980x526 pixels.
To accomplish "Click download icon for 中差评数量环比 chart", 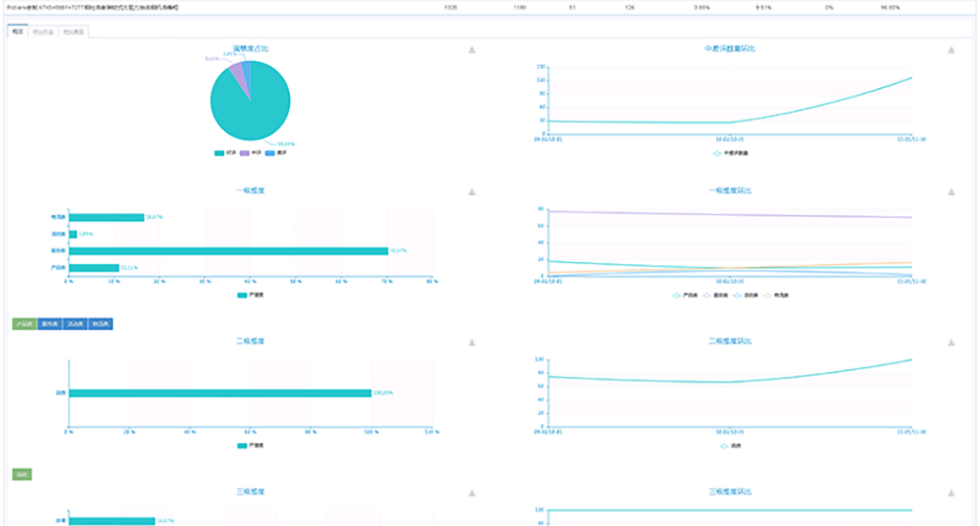I will (x=950, y=51).
